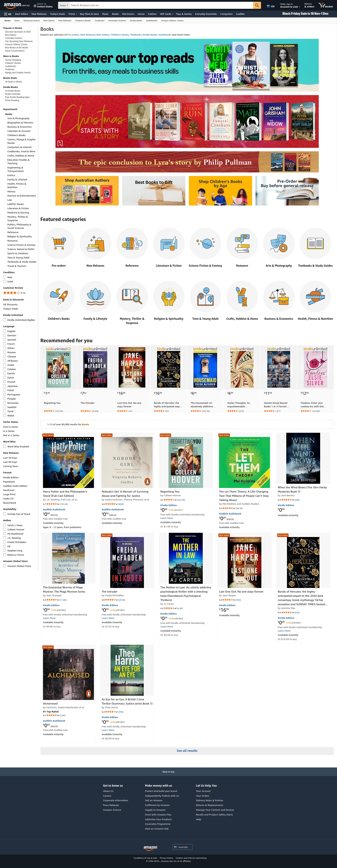
Task: Open the Arts & Photography masks icon
Action: click(x=279, y=243)
